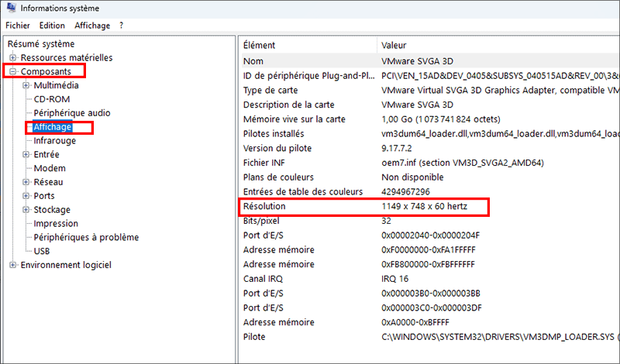Select Périphérique audio in the tree
This screenshot has width=620, height=364.
[x=72, y=113]
